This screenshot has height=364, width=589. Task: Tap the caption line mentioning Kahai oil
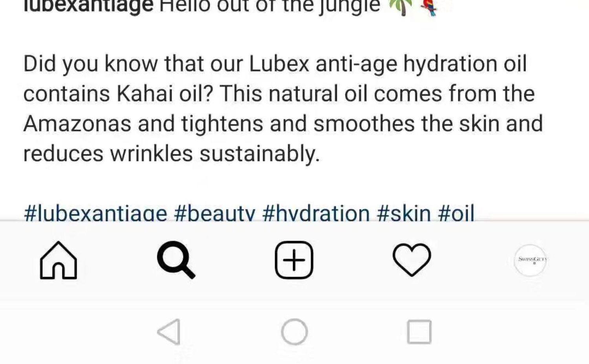(x=279, y=93)
